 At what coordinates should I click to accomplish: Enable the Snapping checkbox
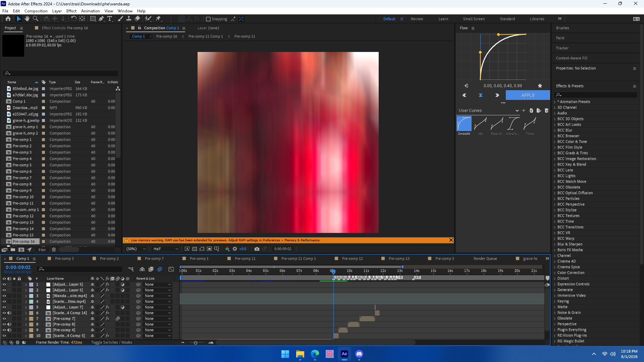[x=208, y=19]
